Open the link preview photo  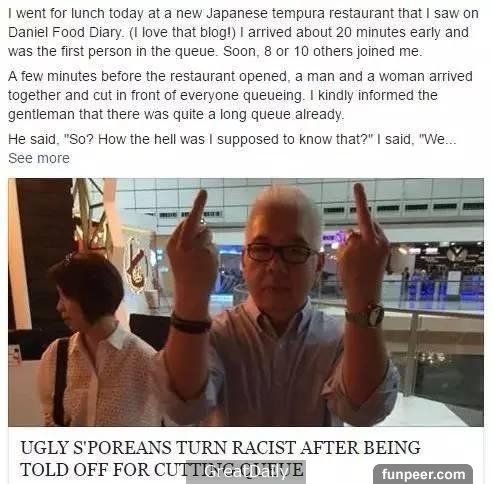246,302
